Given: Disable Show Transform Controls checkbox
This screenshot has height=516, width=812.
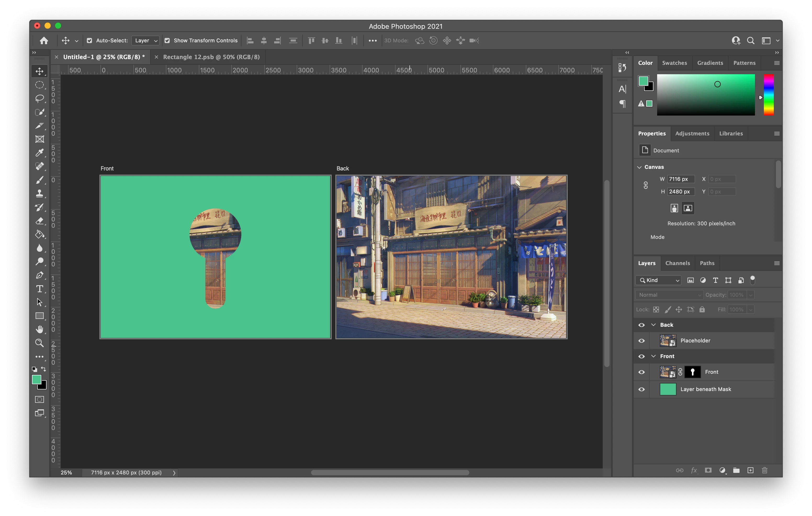Looking at the screenshot, I should click(167, 41).
